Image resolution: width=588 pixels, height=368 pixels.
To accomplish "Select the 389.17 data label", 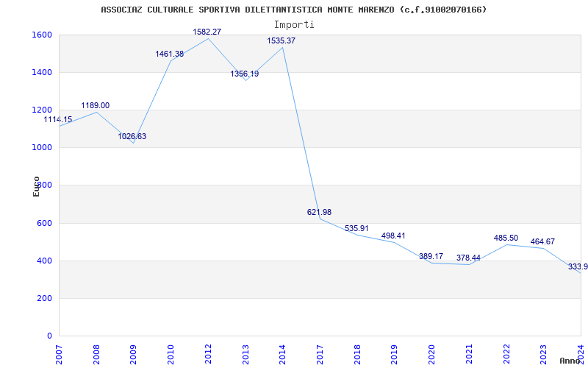I will (431, 256).
